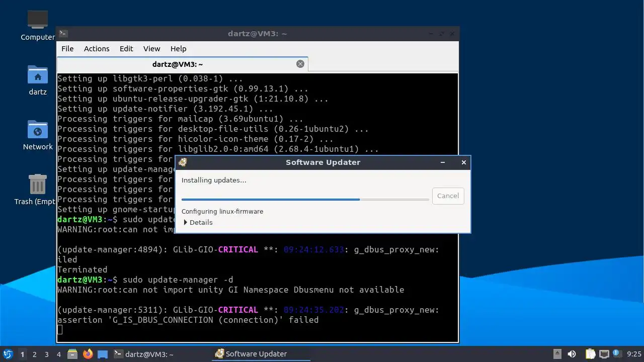Open the removable media eject icon in tray
This screenshot has width=644, height=362.
(557, 354)
